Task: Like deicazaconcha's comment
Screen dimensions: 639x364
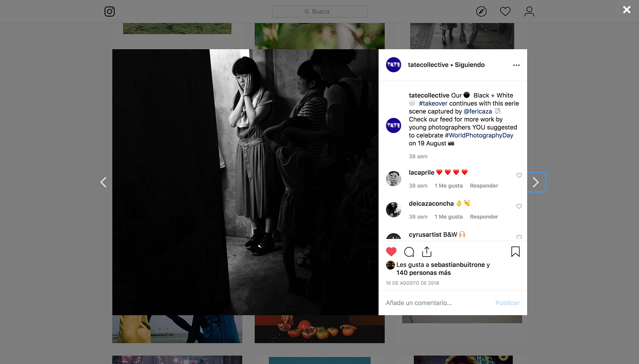Action: (x=519, y=206)
